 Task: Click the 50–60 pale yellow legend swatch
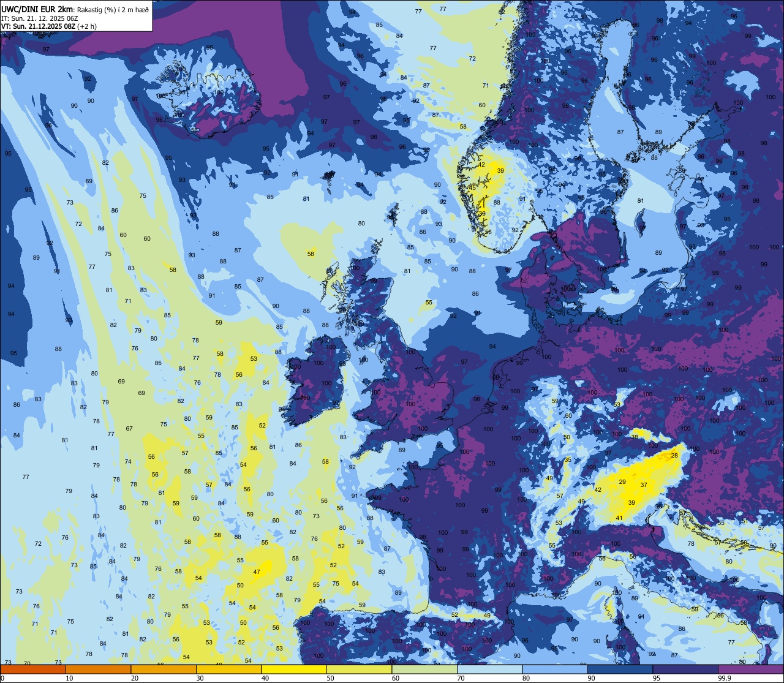360,669
